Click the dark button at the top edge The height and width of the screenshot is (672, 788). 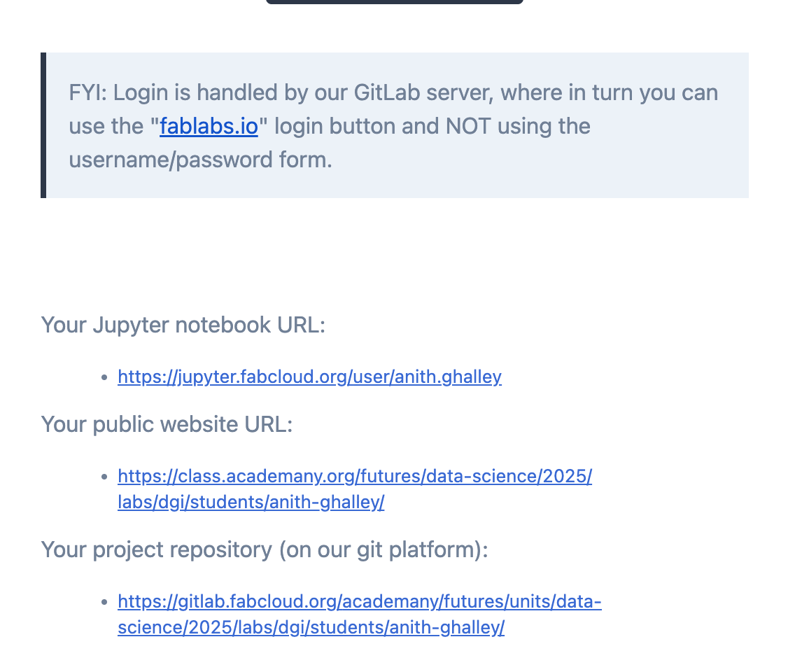[x=394, y=2]
